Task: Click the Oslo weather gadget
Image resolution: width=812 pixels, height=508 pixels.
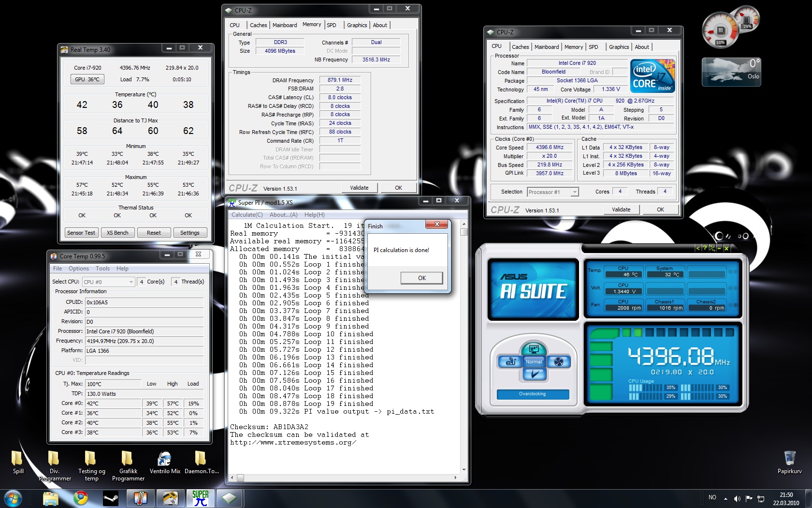Action: (x=731, y=72)
